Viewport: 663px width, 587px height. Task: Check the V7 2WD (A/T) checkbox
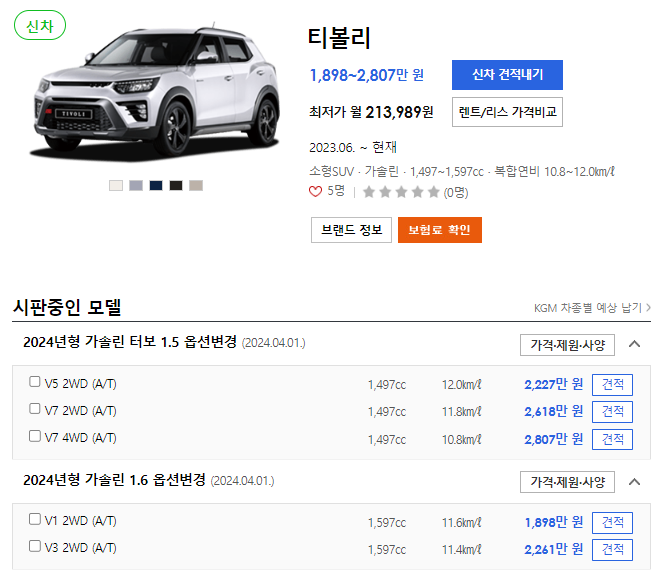(x=35, y=409)
